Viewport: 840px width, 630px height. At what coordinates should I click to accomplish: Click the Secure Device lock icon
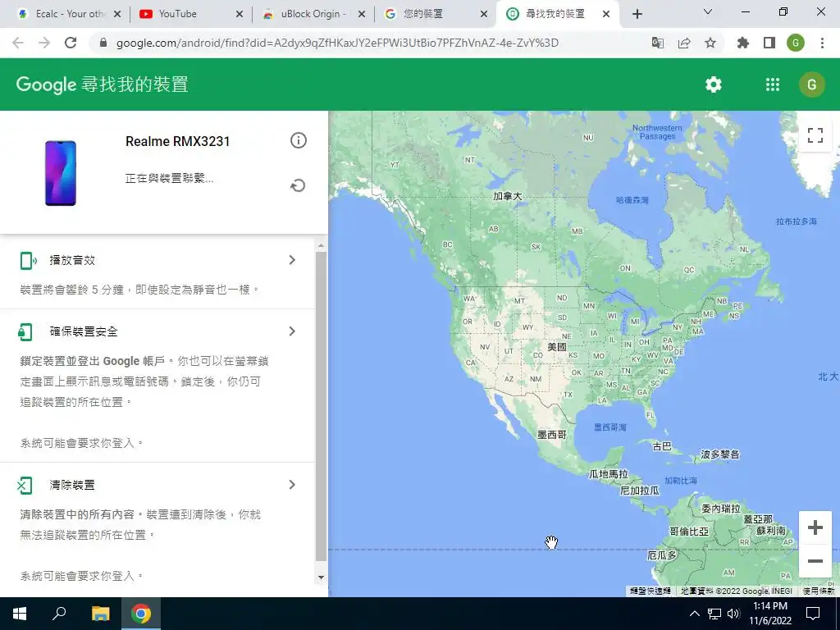pyautogui.click(x=25, y=331)
